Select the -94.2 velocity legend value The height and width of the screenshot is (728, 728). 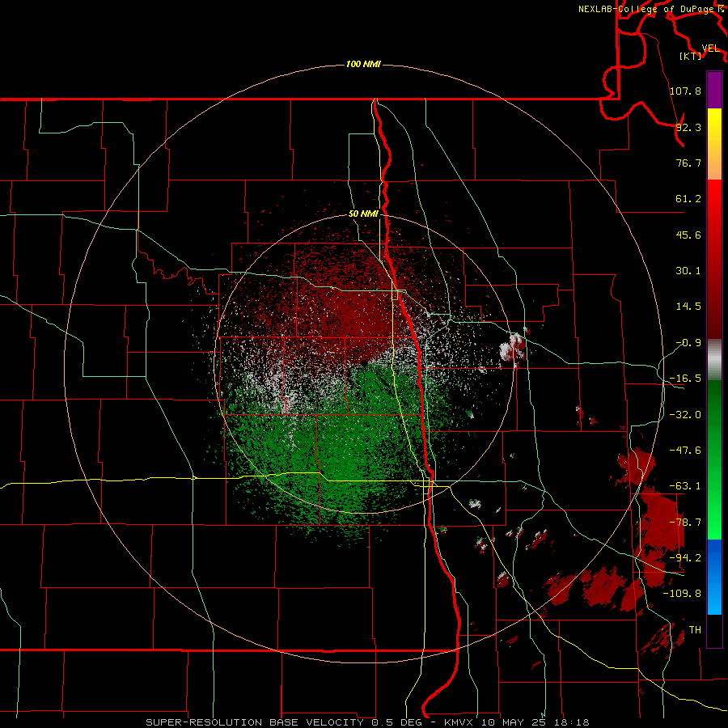[x=685, y=557]
